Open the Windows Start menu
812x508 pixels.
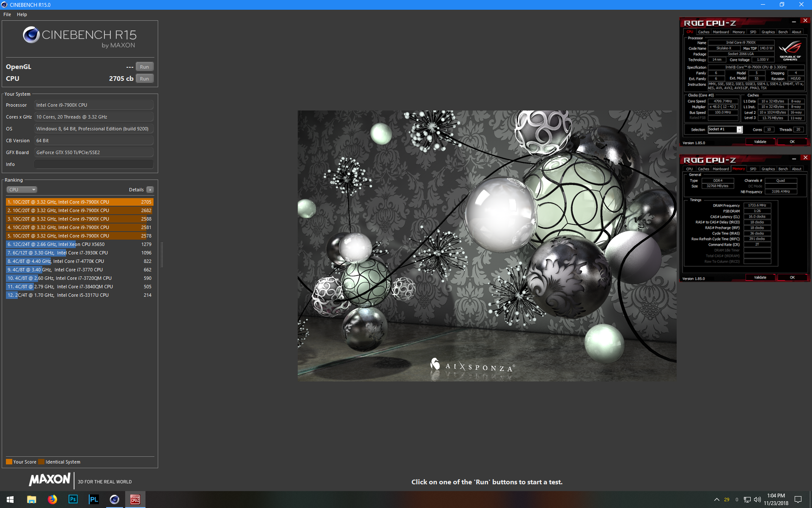[10, 500]
